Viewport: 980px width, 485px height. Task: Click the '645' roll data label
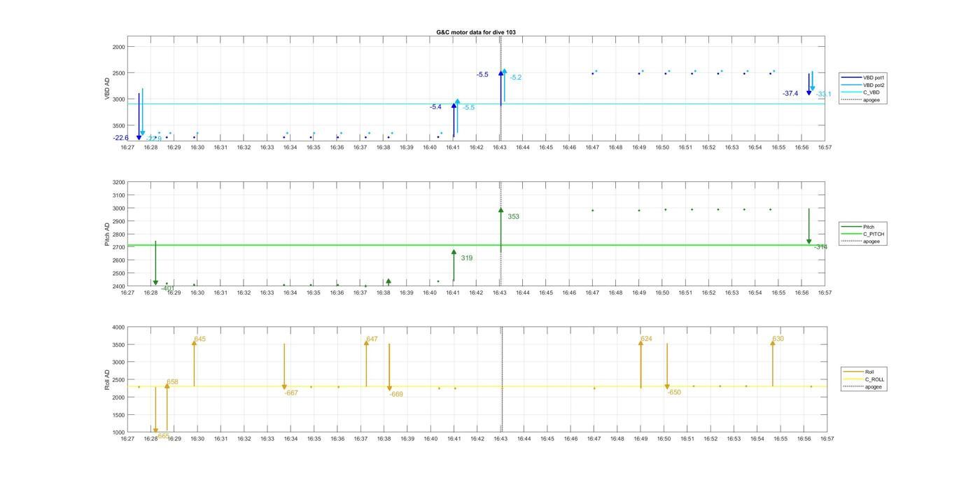click(x=200, y=339)
